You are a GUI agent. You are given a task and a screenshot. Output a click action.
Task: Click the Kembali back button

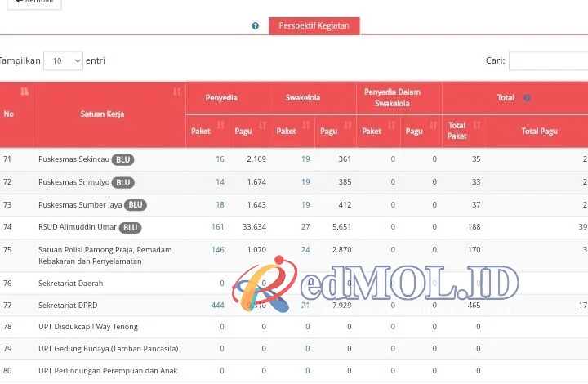tap(29, 2)
